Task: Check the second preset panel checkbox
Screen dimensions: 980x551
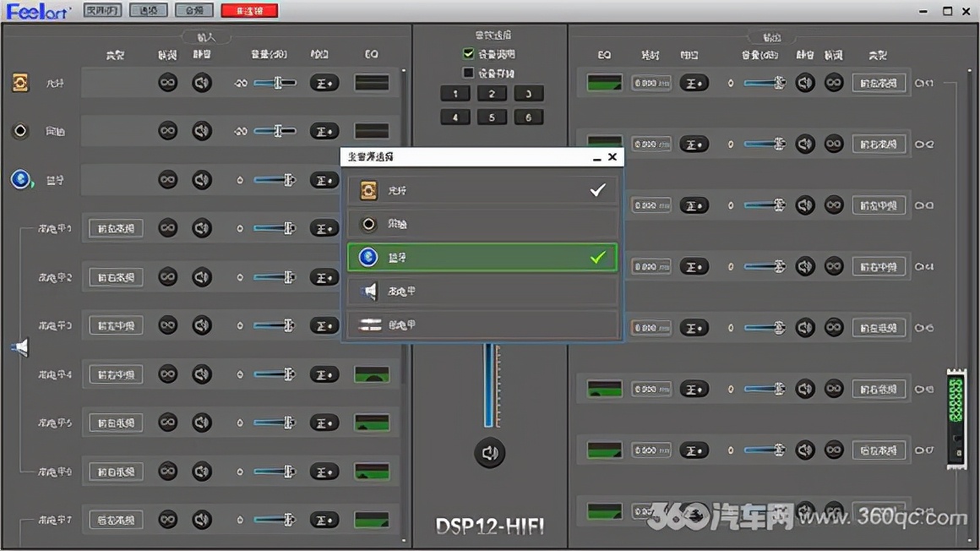Action: click(x=467, y=71)
